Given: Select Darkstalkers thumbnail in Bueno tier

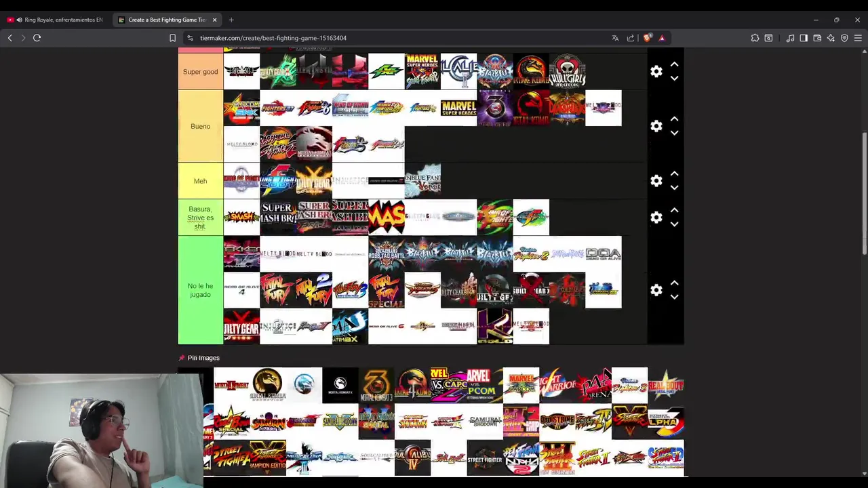Looking at the screenshot, I should pyautogui.click(x=567, y=108).
